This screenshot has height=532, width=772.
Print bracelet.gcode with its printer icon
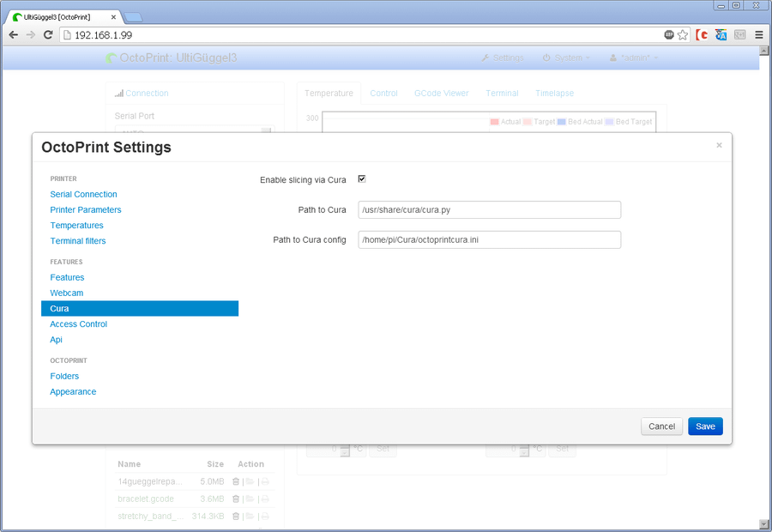265,499
